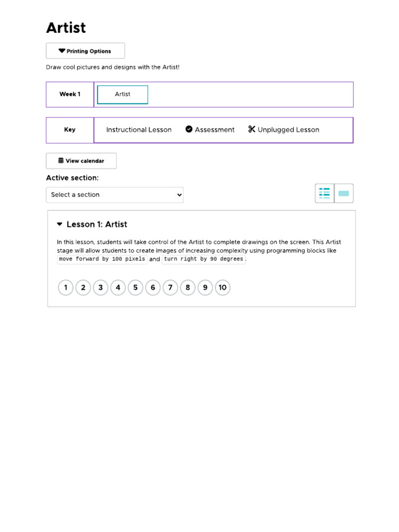The image size is (399, 532).
Task: Open the Select a section dropdown
Action: pos(114,195)
